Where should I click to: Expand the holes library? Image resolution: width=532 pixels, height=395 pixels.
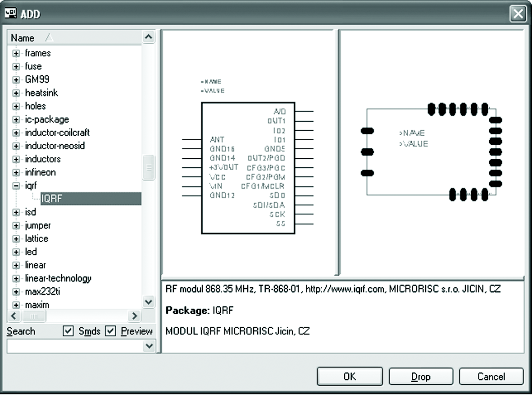(16, 106)
